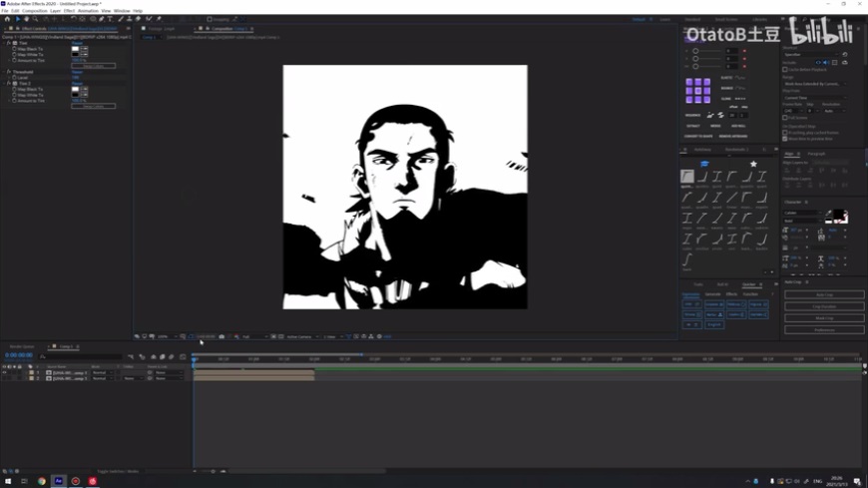This screenshot has height=488, width=868.
Task: Click the loop option icon in Preview panel
Action: tap(845, 63)
